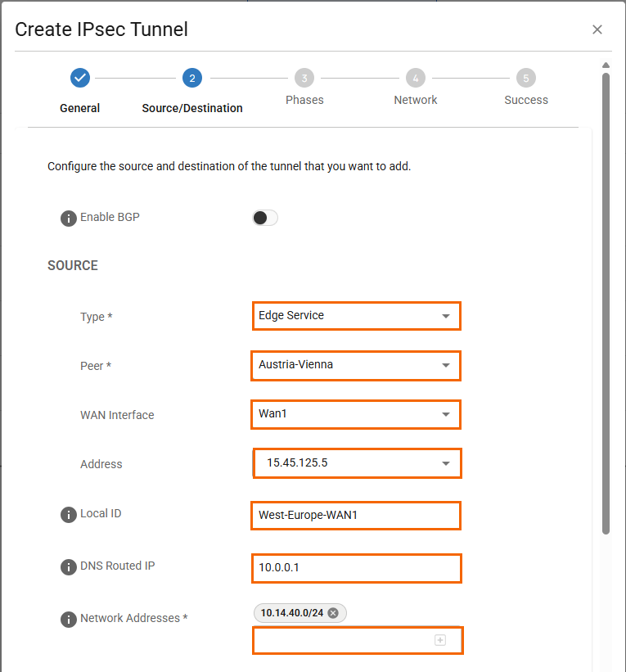Viewport: 626px width, 672px height.
Task: Click the dialog's vertical scrollbar
Action: pyautogui.click(x=606, y=303)
